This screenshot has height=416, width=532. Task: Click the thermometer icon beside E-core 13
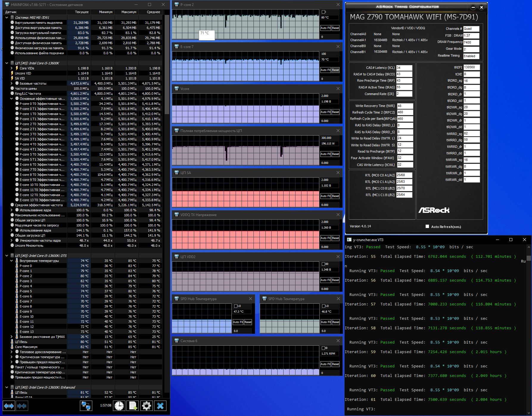click(17, 332)
